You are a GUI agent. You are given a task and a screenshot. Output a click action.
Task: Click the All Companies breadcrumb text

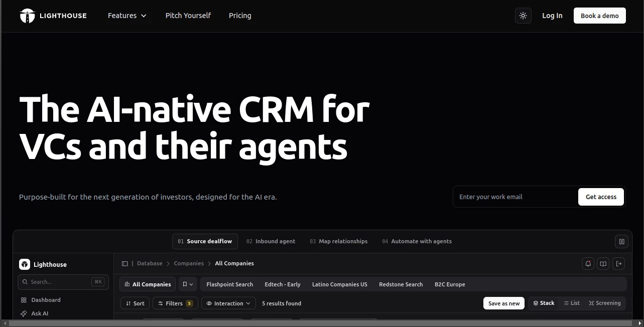pyautogui.click(x=234, y=263)
